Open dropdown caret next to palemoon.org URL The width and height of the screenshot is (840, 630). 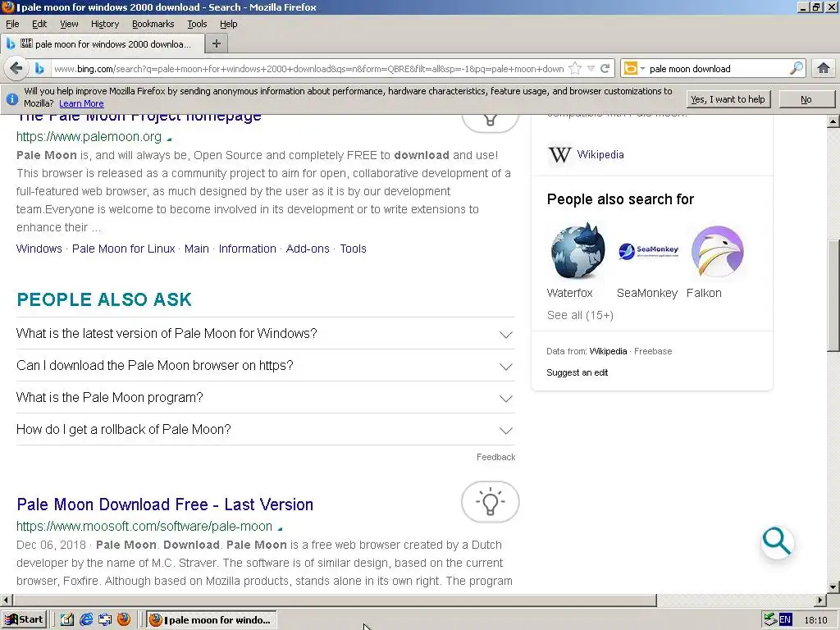pyautogui.click(x=169, y=139)
